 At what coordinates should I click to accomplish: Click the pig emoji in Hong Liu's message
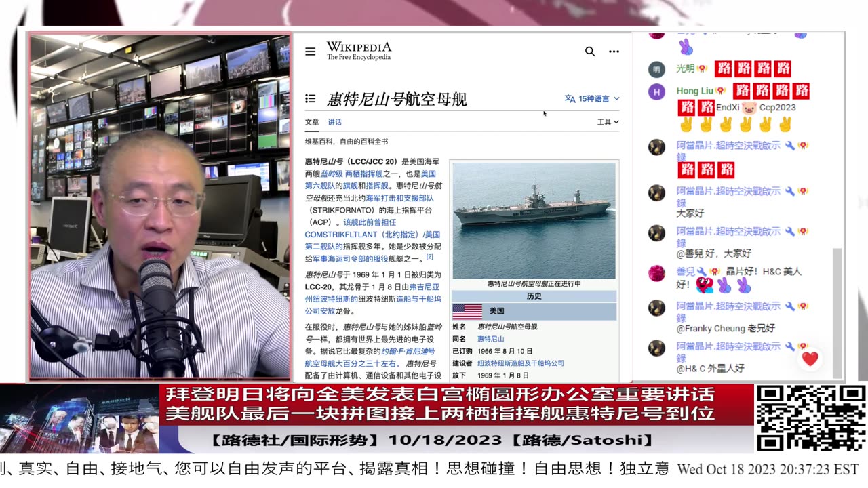click(x=749, y=107)
